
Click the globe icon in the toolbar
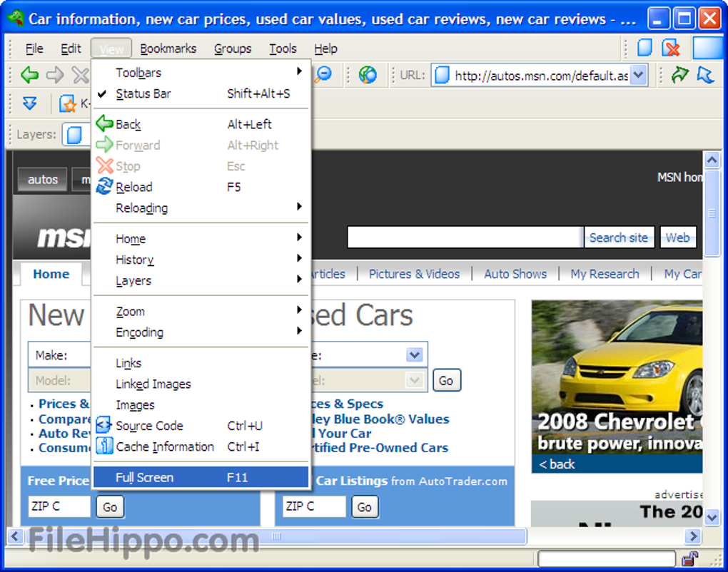(368, 74)
